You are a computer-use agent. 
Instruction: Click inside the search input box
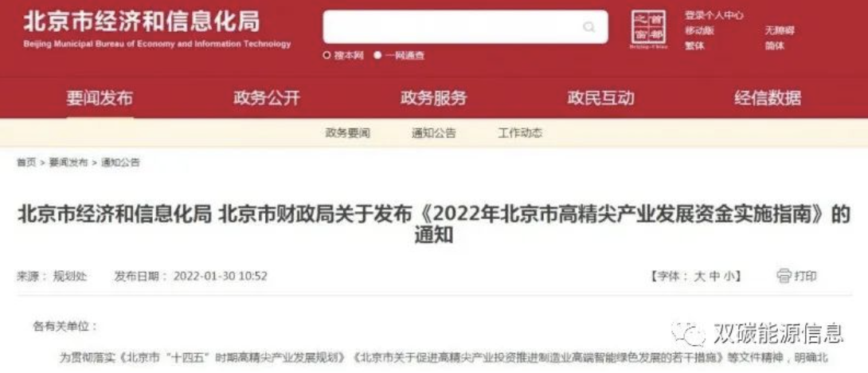click(x=452, y=26)
